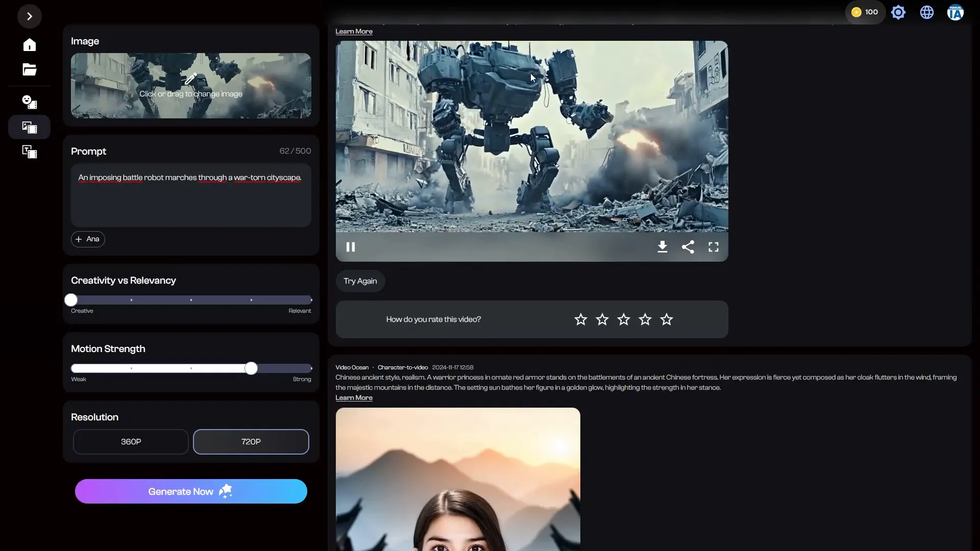The height and width of the screenshot is (551, 980).
Task: Open the robot video in fullscreen
Action: (x=714, y=247)
